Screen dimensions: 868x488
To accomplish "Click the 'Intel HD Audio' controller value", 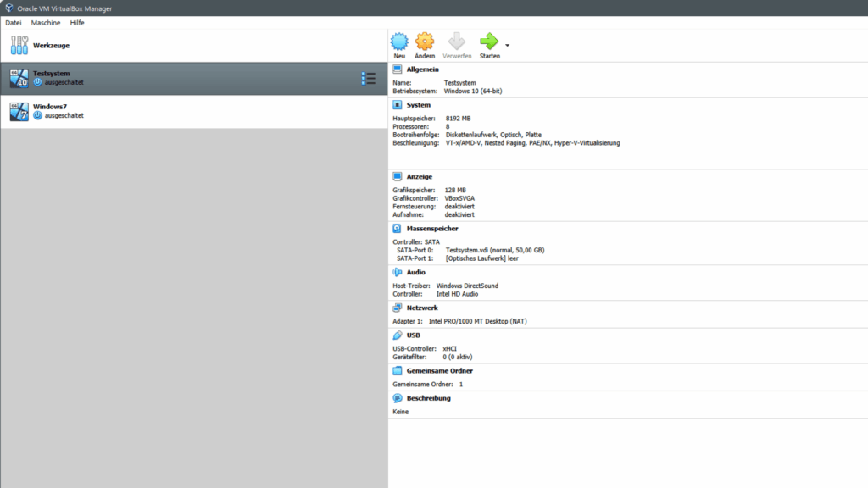I will (x=457, y=294).
